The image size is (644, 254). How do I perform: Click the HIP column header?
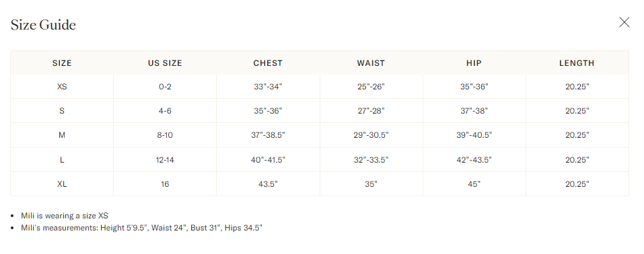474,63
